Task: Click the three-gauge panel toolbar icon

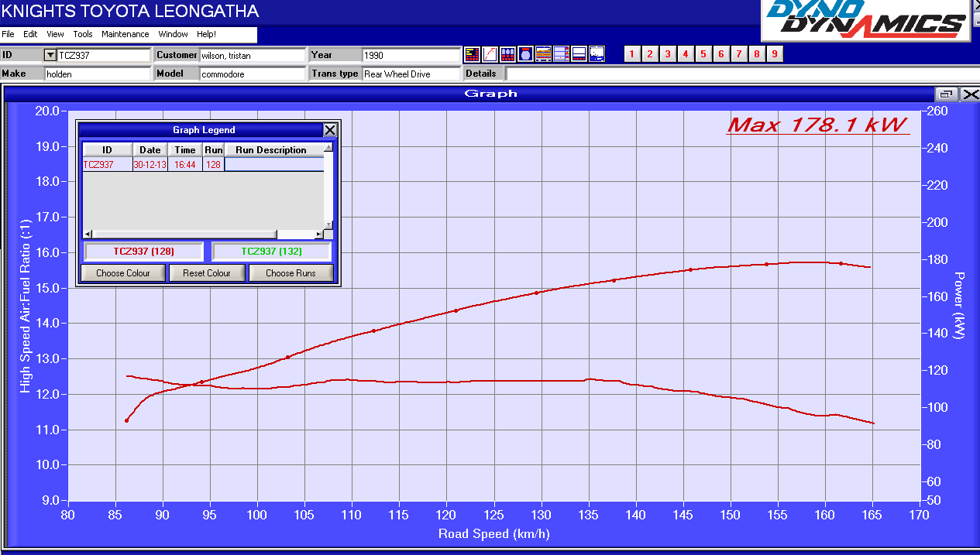Action: [x=507, y=54]
